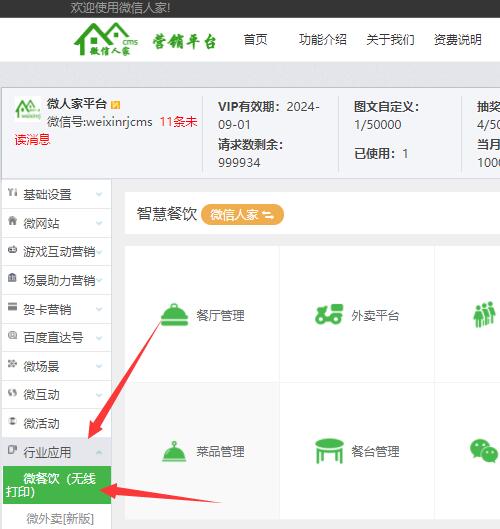Click the 智慧餐饮 heading
The width and height of the screenshot is (500, 529).
[x=166, y=214]
